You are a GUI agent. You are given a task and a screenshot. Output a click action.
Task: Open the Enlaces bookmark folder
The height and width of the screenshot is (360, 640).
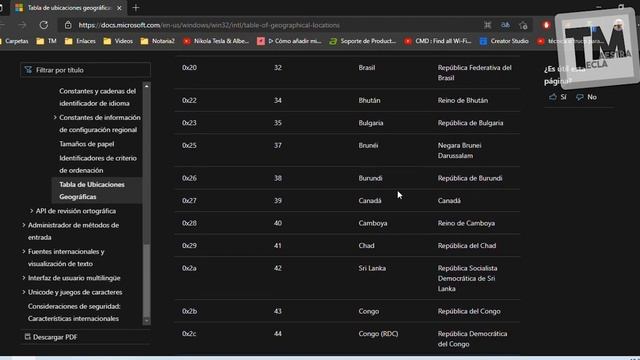point(80,41)
